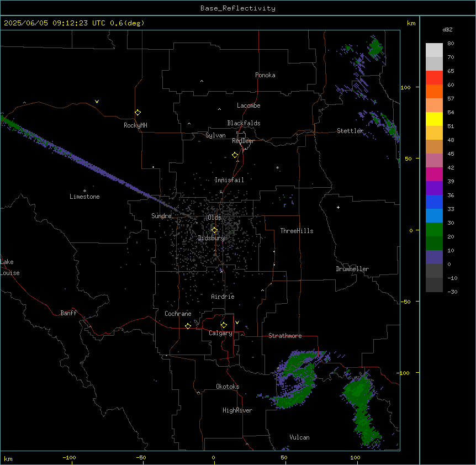Click the Okotoks town label

(228, 387)
